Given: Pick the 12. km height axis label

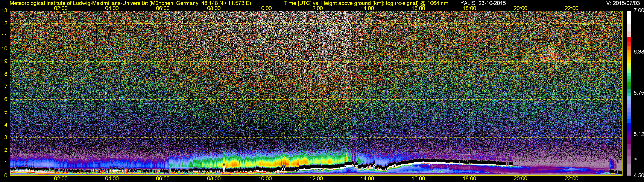Looking at the screenshot, I should coord(5,23).
